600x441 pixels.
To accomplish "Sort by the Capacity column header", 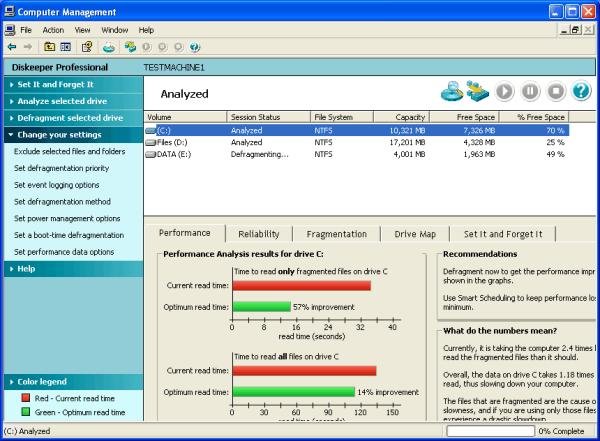I will click(x=402, y=117).
